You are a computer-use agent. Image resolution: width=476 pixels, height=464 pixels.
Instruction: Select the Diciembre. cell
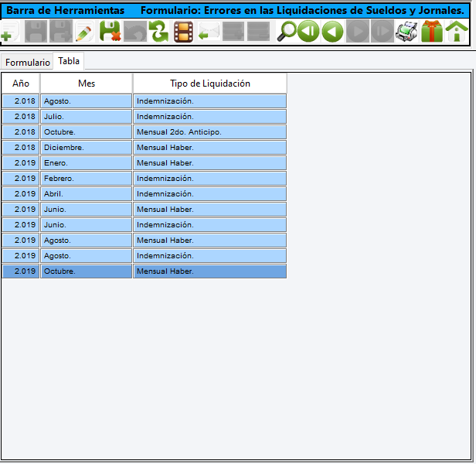click(87, 148)
